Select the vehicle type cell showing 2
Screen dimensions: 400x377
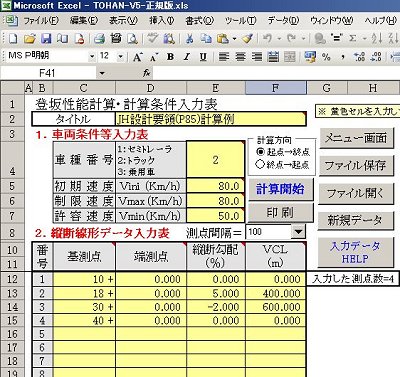pyautogui.click(x=215, y=160)
